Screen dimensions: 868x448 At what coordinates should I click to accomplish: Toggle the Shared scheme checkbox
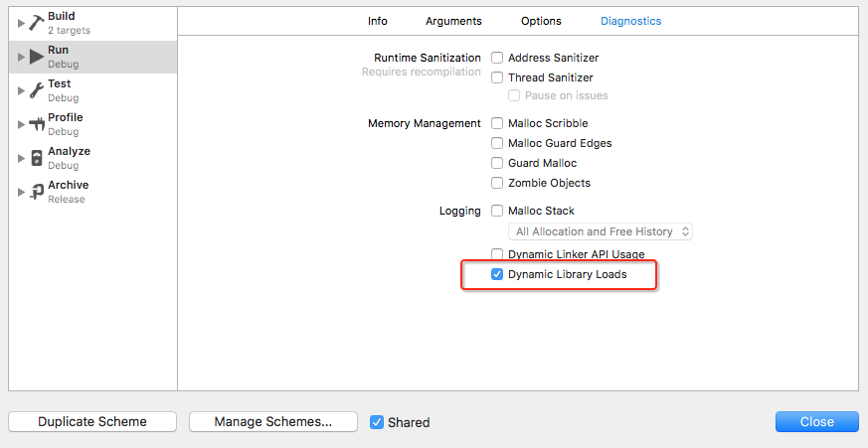377,422
